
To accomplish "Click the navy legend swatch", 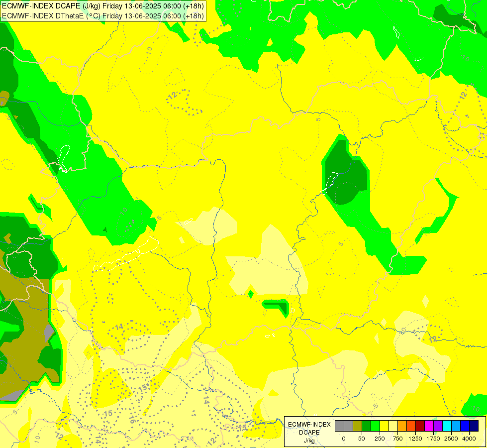I will click(x=474, y=426).
